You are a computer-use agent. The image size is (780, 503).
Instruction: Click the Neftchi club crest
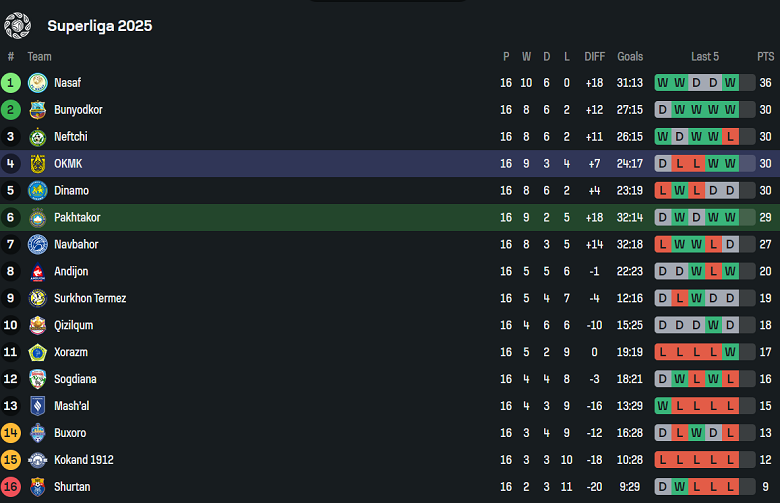click(38, 137)
